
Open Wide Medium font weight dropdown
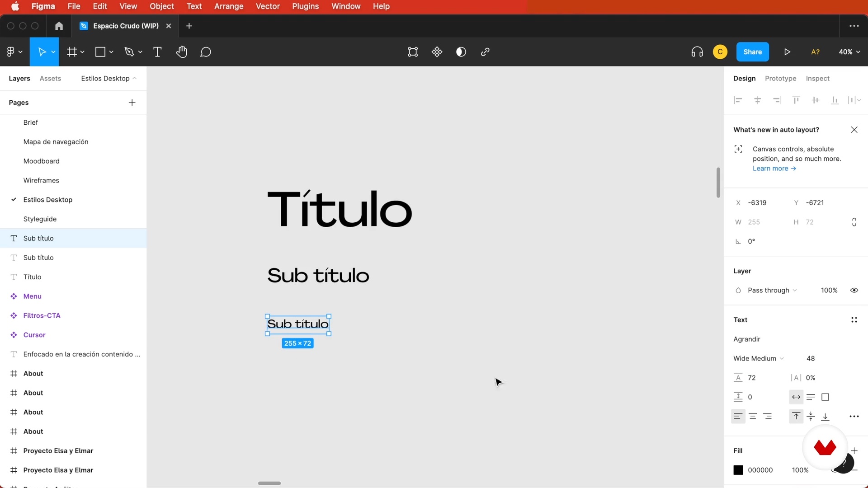coord(759,359)
